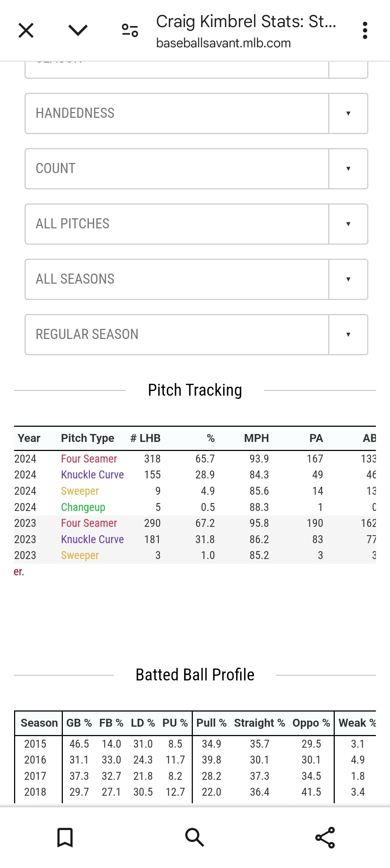
Task: Open the three-dot overflow menu
Action: (x=365, y=30)
